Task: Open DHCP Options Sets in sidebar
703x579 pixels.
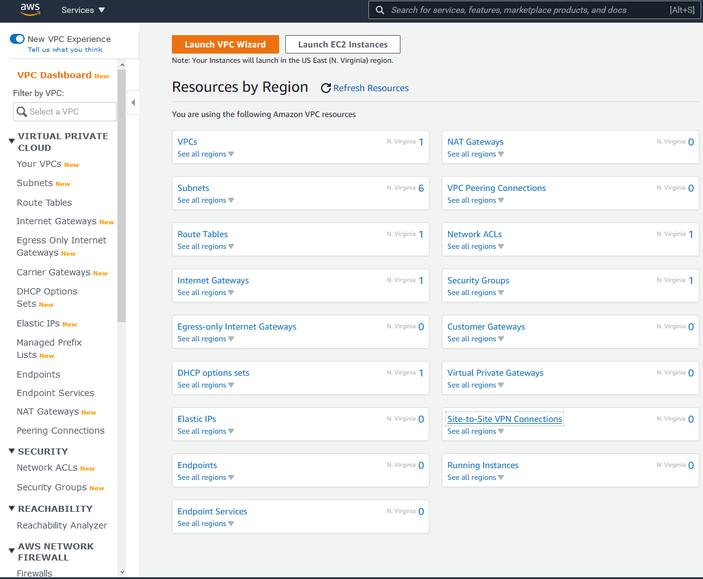Action: [x=47, y=297]
